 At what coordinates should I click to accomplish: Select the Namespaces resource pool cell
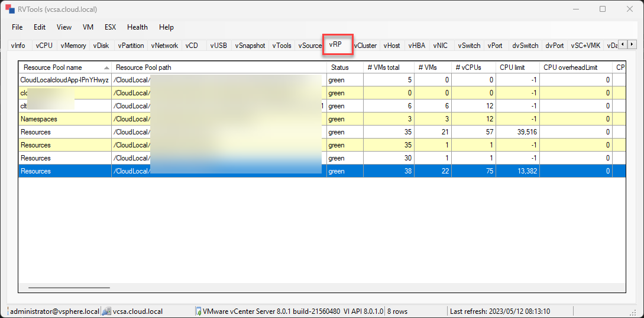click(65, 119)
